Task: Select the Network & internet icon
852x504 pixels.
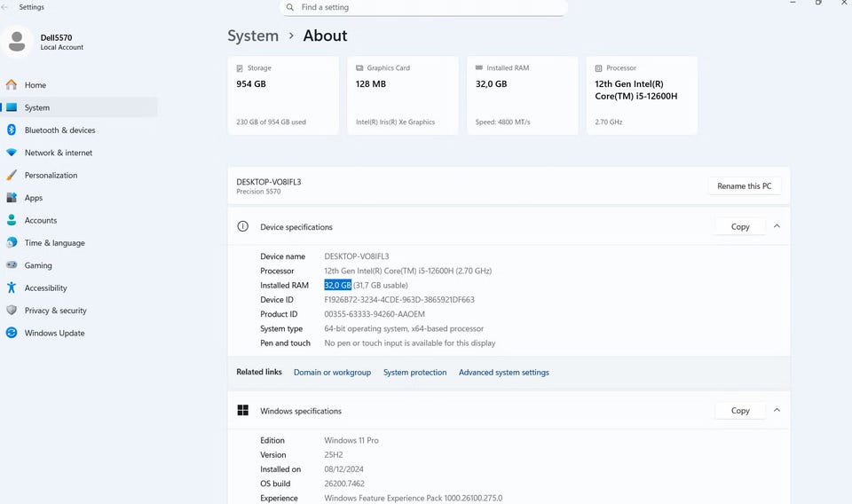Action: pos(12,153)
